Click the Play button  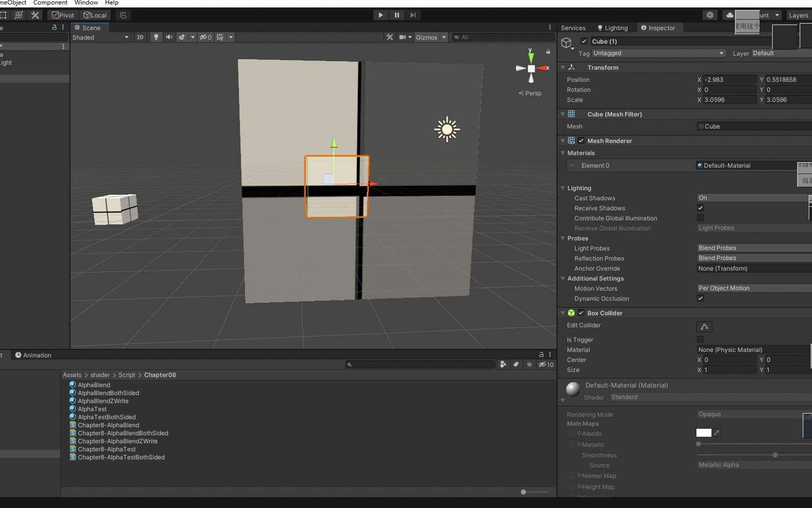point(381,15)
